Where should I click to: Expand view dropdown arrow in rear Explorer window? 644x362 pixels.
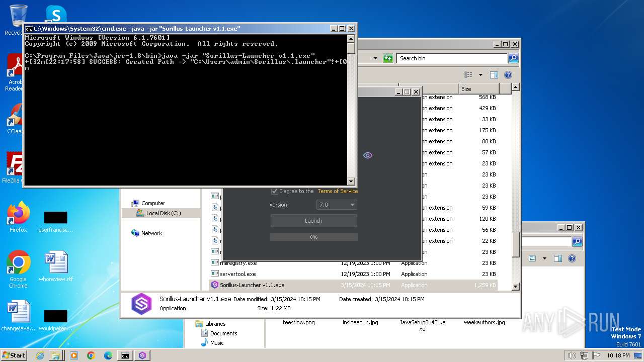click(544, 258)
